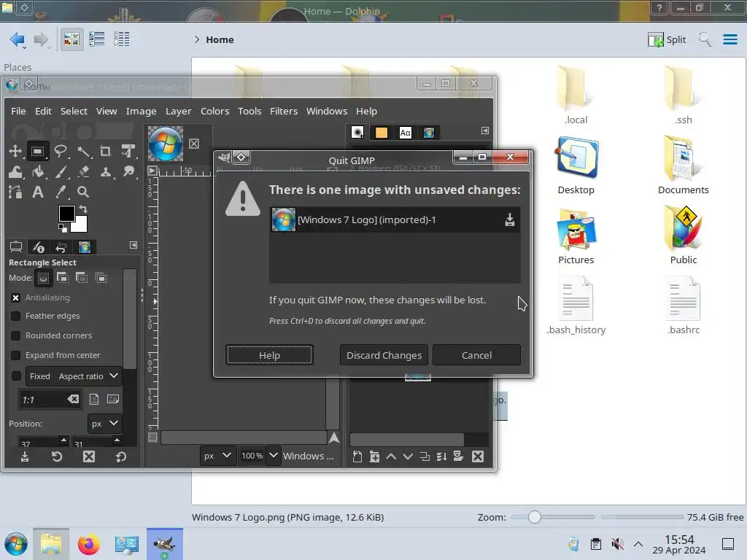Open Position unit px dropdown
Screen dimensions: 747x560
pyautogui.click(x=105, y=424)
